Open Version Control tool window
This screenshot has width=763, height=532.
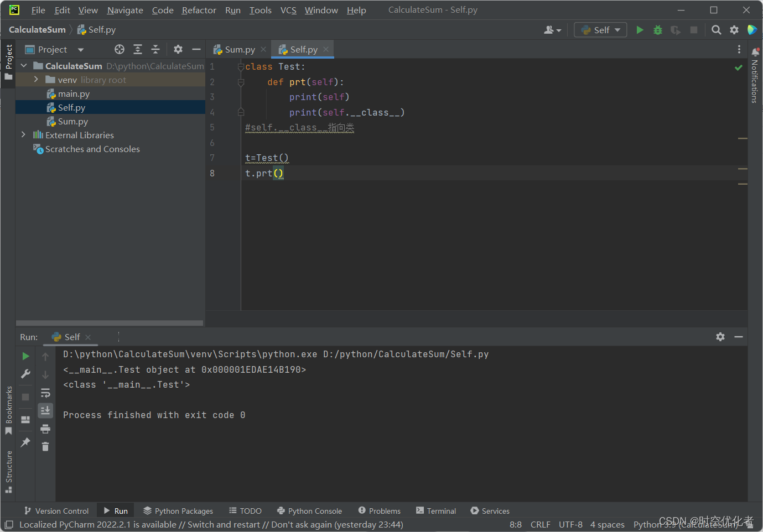click(56, 511)
